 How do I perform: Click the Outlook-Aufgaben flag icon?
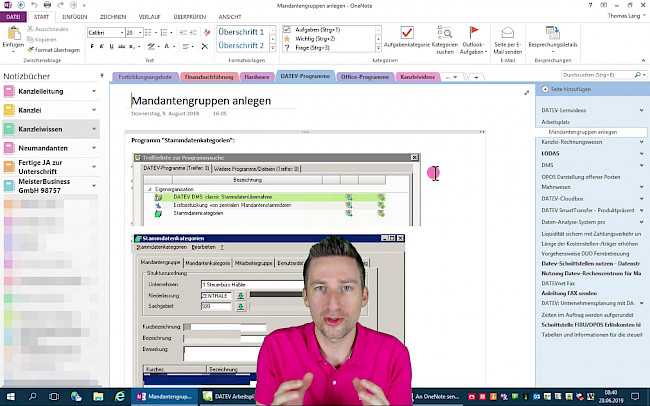[473, 35]
